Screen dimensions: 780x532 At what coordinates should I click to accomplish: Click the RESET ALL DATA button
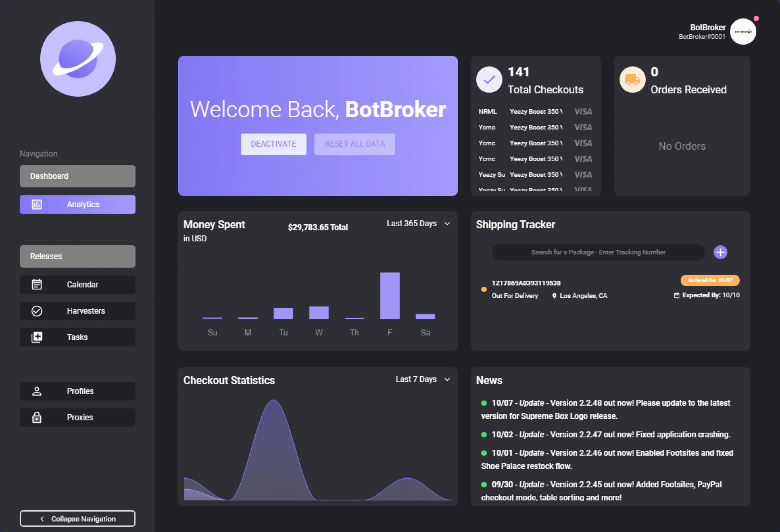pos(355,144)
